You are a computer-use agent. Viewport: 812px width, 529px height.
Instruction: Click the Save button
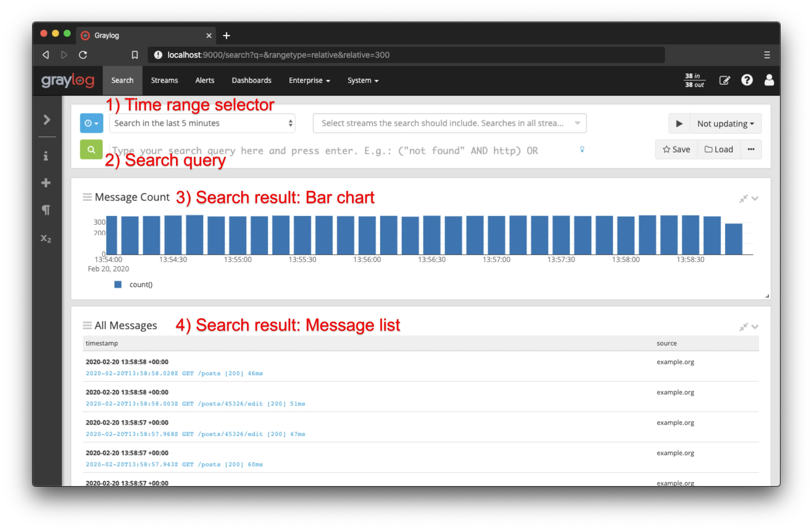pyautogui.click(x=676, y=149)
